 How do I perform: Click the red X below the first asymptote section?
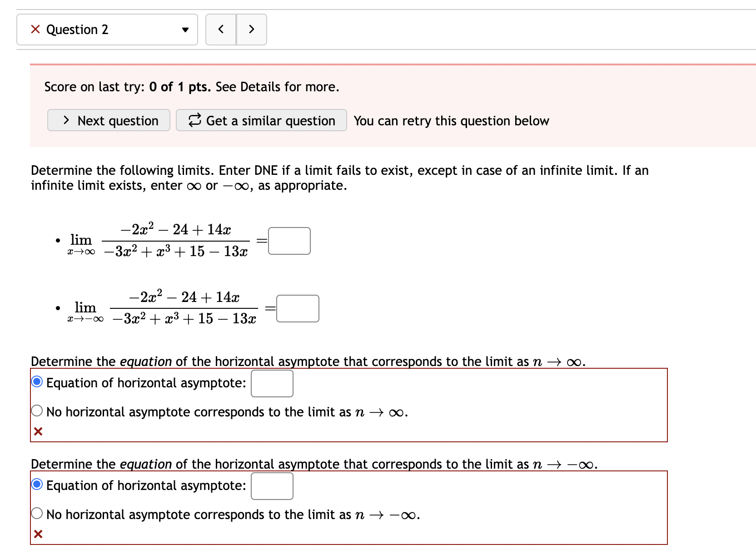(x=38, y=431)
